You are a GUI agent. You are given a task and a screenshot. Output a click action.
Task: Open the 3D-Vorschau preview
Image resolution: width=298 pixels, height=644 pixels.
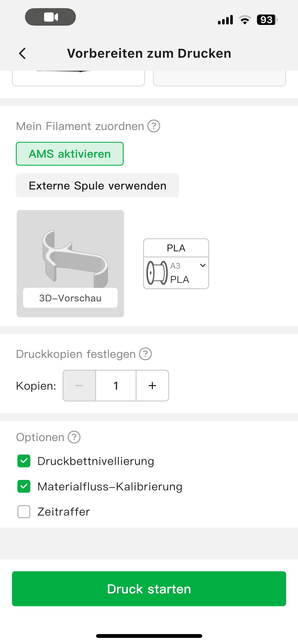pos(70,298)
